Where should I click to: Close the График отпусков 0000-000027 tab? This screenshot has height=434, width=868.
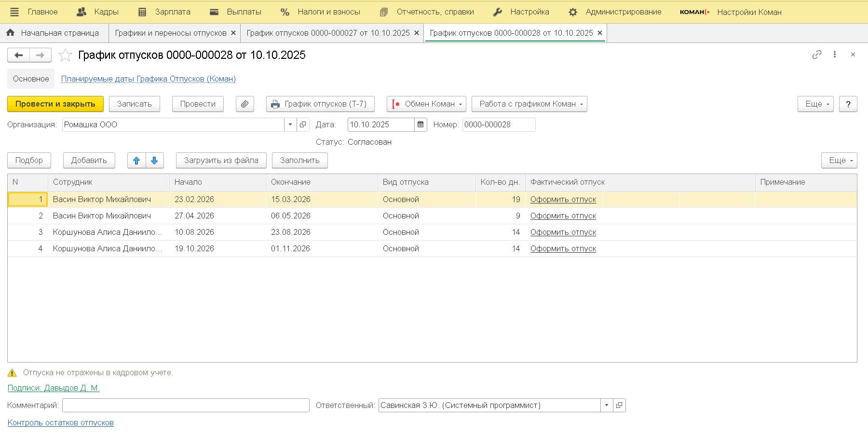point(417,33)
